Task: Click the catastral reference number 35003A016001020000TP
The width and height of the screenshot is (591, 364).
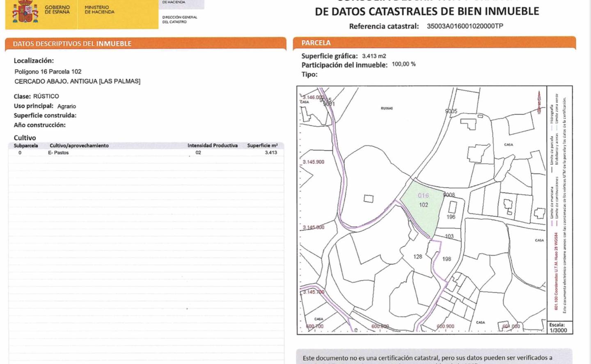Action: coord(465,26)
